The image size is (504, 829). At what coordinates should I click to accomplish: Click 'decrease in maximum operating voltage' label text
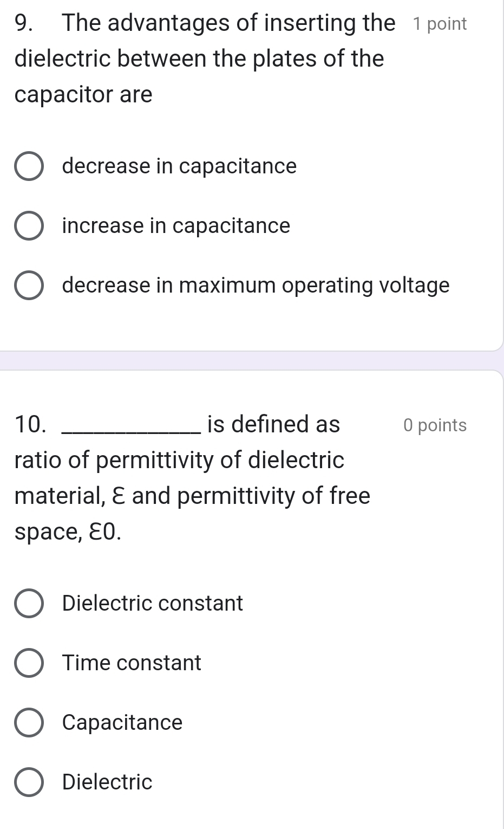[x=256, y=286]
